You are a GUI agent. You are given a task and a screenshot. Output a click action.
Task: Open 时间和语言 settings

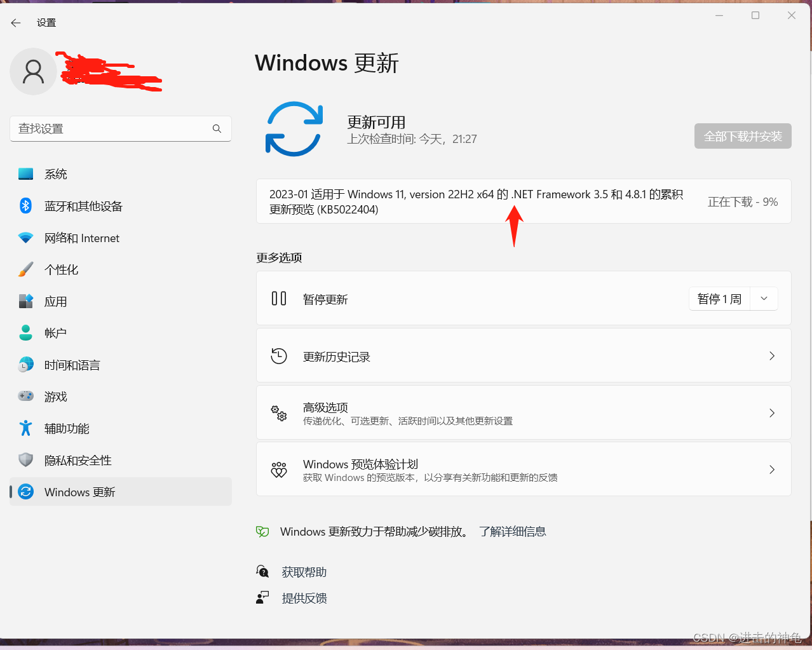pos(121,365)
